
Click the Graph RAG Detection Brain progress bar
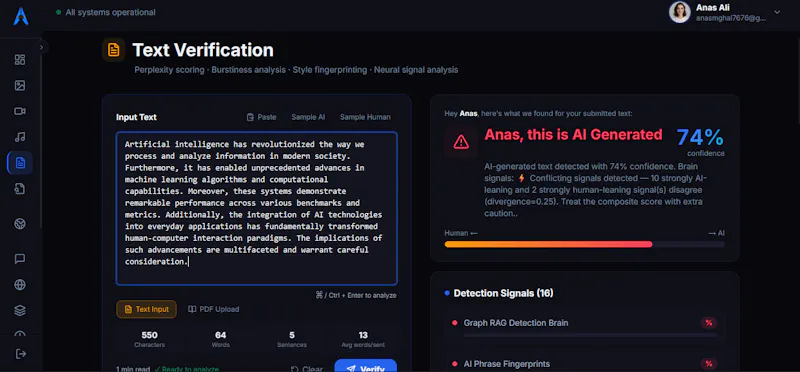[x=590, y=335]
